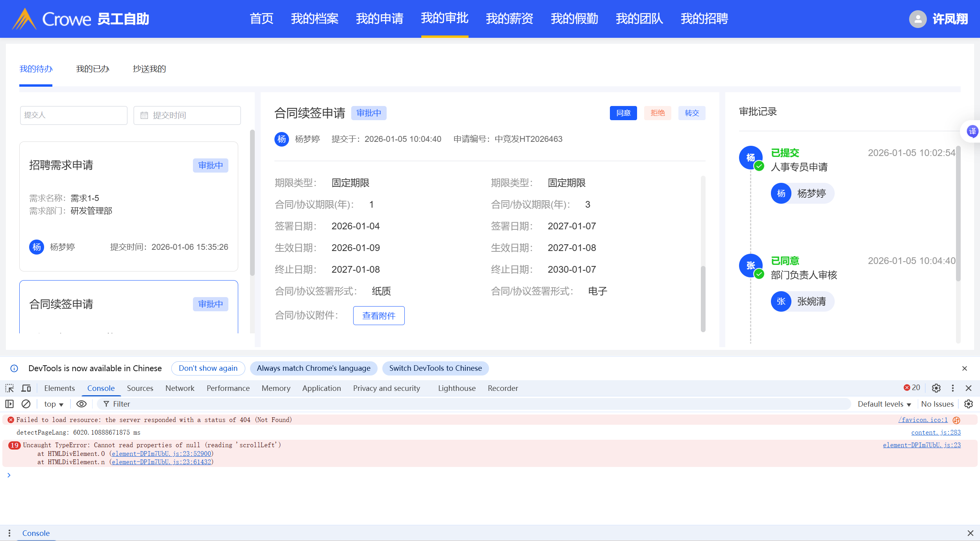The width and height of the screenshot is (980, 541).
Task: Expand the Default levels dropdown
Action: [x=884, y=404]
